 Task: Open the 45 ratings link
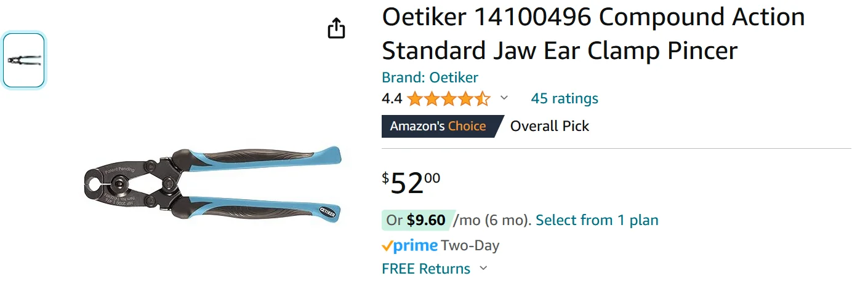565,98
